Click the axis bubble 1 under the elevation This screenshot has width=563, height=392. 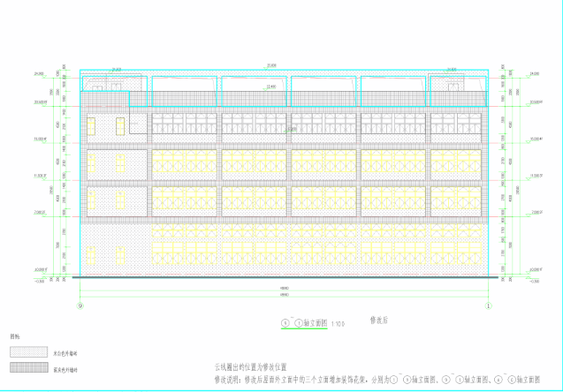(488, 306)
